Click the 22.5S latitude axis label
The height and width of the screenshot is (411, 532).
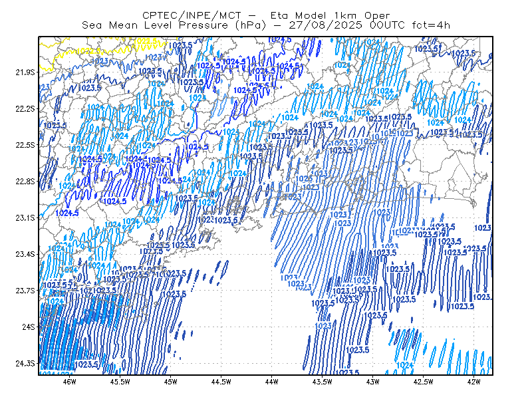[25, 145]
